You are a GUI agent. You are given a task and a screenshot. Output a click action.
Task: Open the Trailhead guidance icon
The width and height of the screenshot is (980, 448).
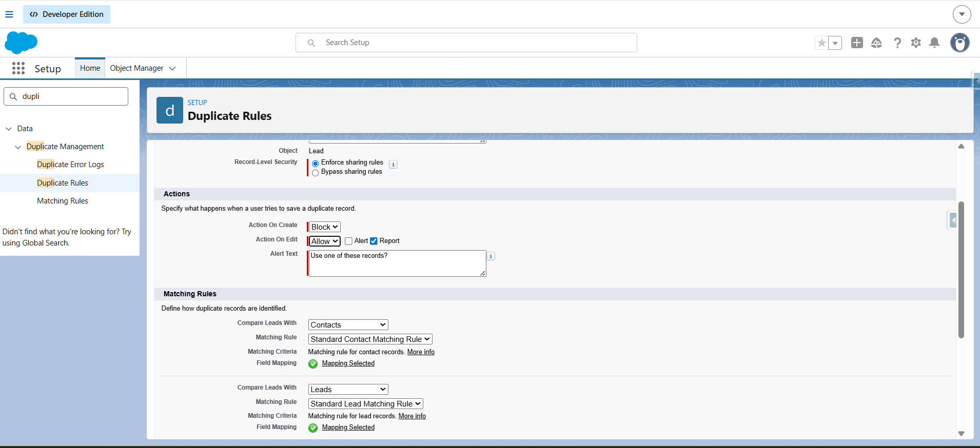click(876, 43)
